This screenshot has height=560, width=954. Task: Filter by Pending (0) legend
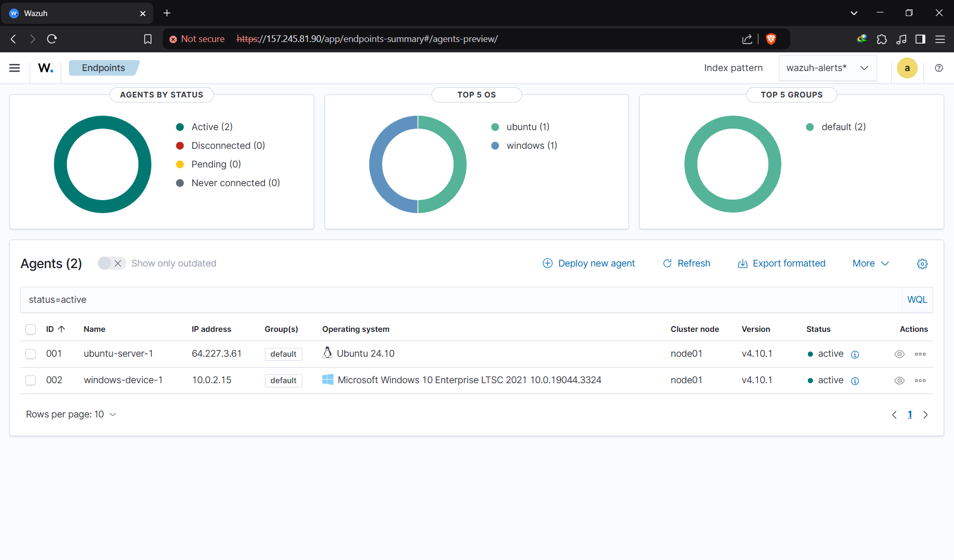209,164
